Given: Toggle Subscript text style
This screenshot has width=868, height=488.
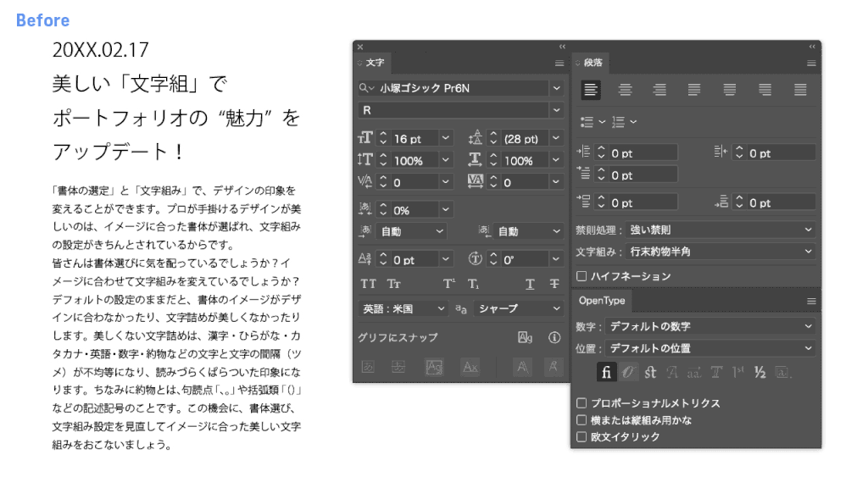Looking at the screenshot, I should coord(473,284).
